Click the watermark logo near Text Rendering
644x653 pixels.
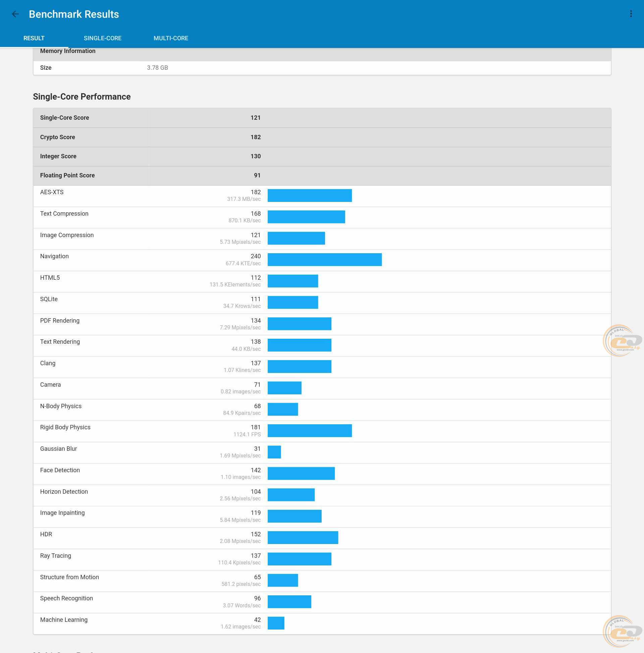(622, 341)
